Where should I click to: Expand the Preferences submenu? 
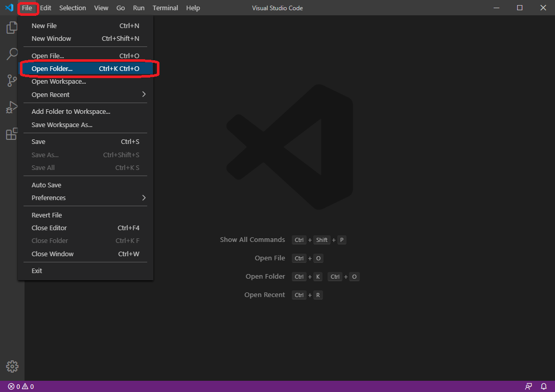click(85, 198)
